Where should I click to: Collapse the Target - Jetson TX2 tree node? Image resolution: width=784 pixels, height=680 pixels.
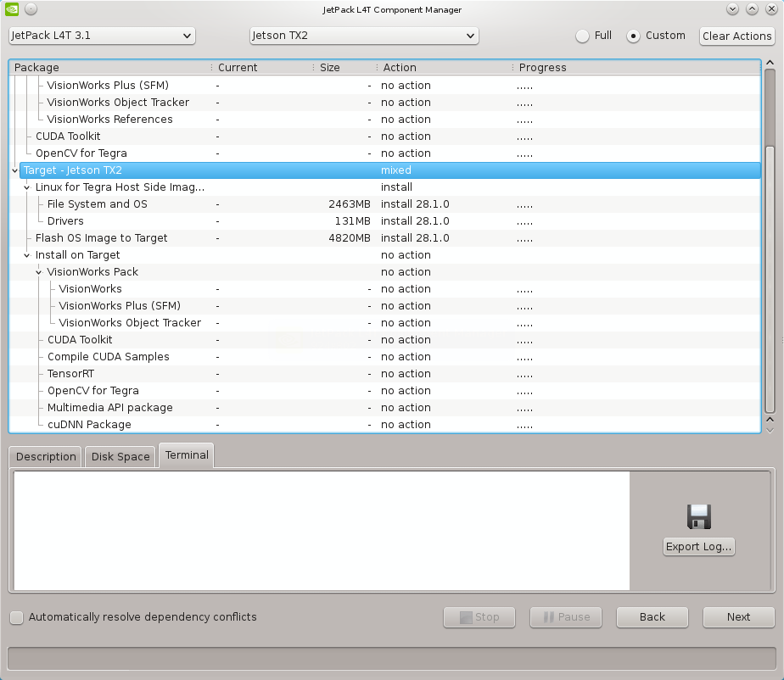pyautogui.click(x=15, y=170)
